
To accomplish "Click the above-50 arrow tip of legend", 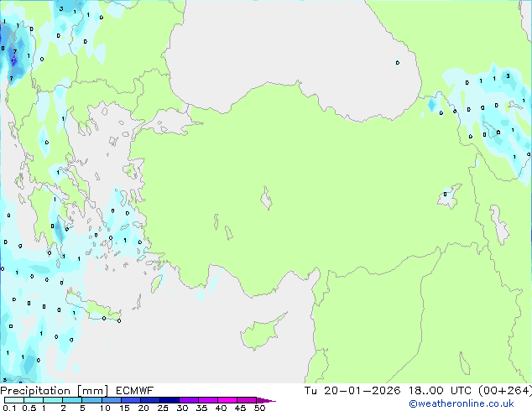I will 266,400.
